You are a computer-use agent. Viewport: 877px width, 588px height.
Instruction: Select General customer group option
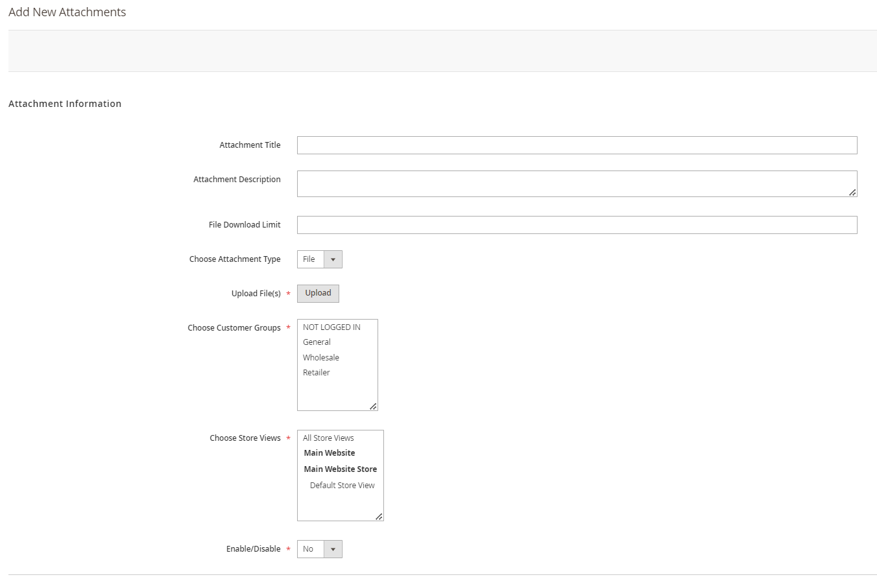coord(317,342)
